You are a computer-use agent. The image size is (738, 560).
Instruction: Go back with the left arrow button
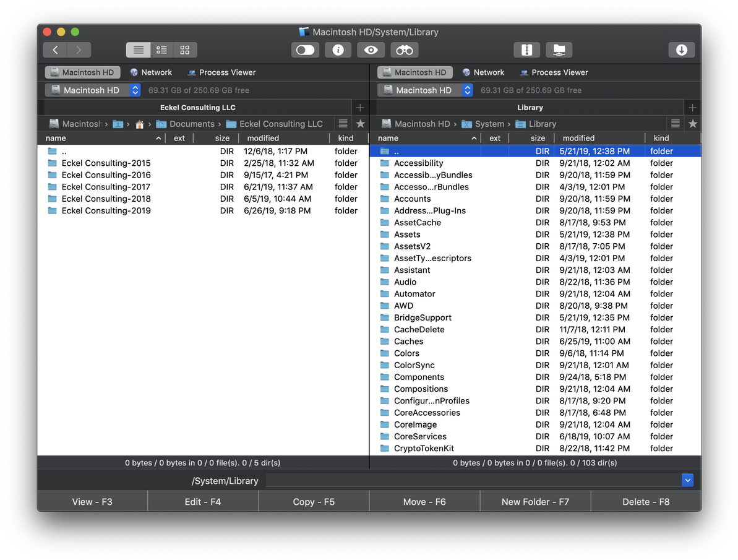point(55,50)
